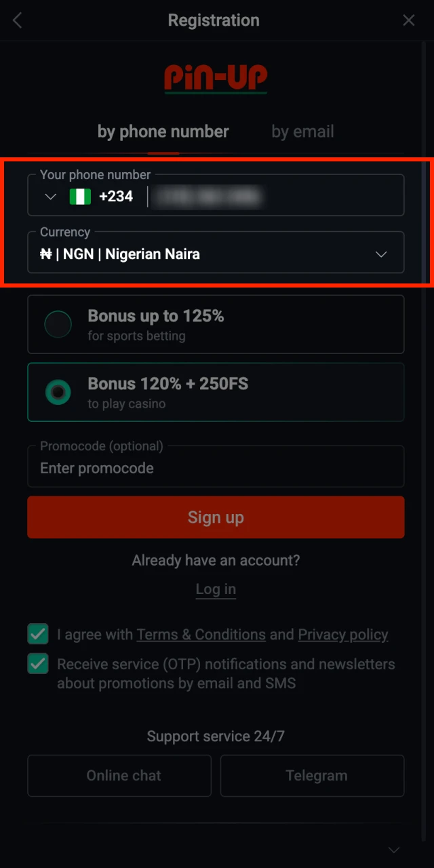This screenshot has height=868, width=434.
Task: Click the Pin-Up logo
Action: [216, 79]
